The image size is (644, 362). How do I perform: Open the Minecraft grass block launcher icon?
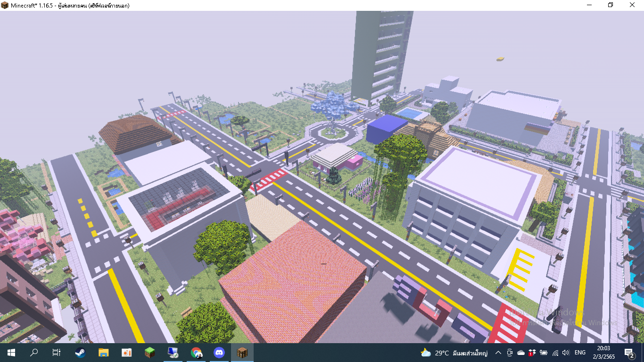click(149, 353)
